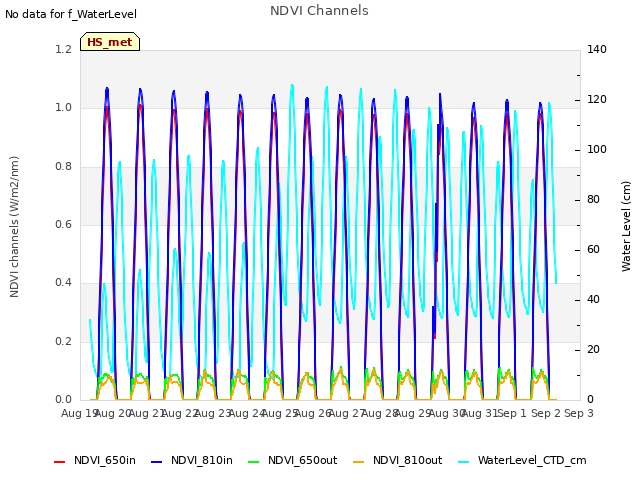The width and height of the screenshot is (640, 480).
Task: Click the 20 tick on water level axis
Action: click(x=593, y=349)
